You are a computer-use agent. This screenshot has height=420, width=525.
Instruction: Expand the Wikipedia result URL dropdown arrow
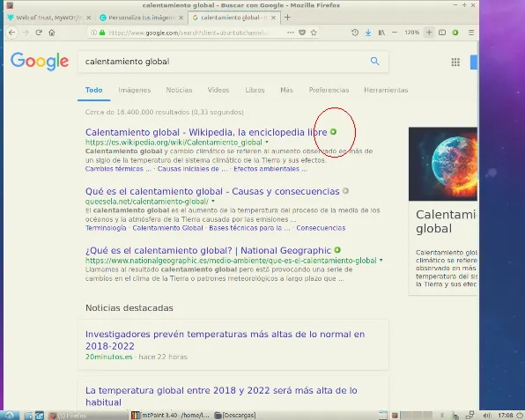267,143
